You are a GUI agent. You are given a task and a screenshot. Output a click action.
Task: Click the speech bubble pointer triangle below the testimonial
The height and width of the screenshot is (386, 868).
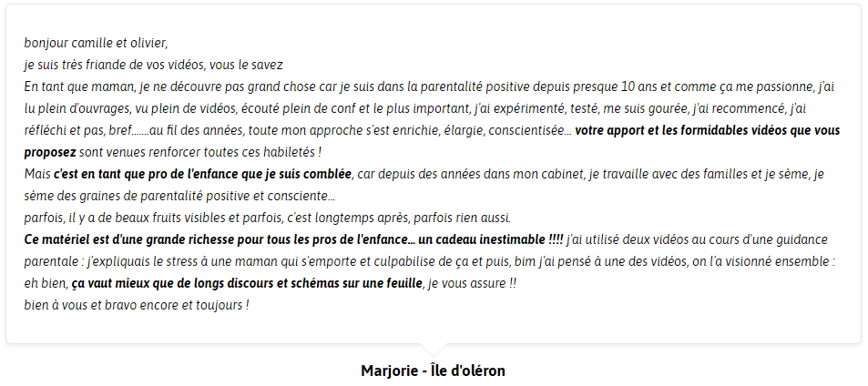(x=433, y=350)
